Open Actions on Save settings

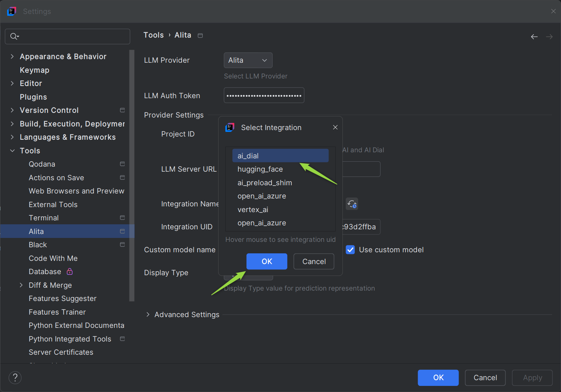click(56, 177)
